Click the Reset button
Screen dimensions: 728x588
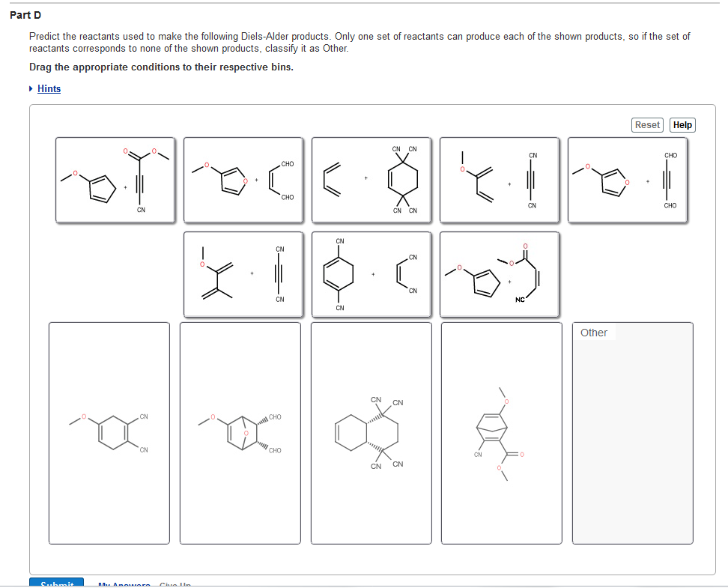(x=646, y=124)
